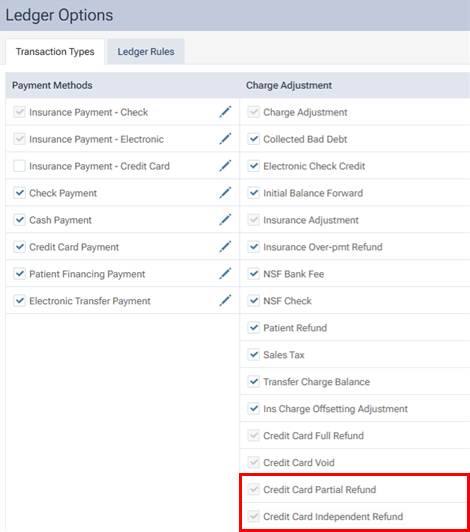The height and width of the screenshot is (532, 470).
Task: Edit Electronic Transfer Payment pencil icon
Action: pyautogui.click(x=225, y=300)
